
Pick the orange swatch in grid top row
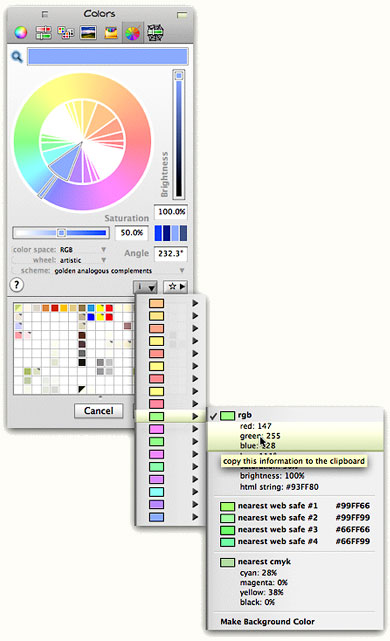45,308
